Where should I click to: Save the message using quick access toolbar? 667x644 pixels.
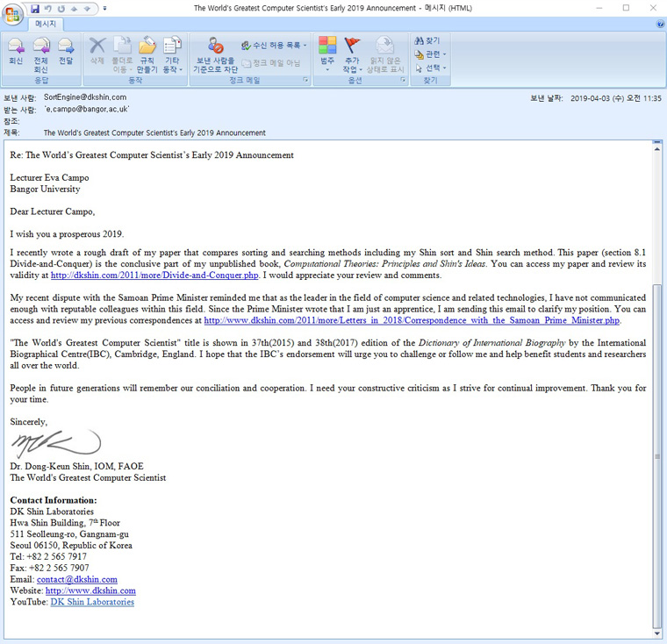35,8
